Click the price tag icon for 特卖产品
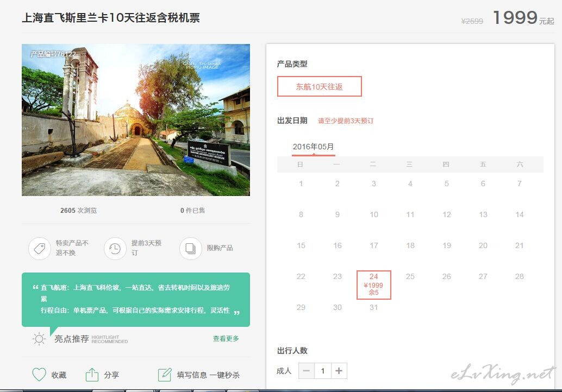 pos(40,249)
